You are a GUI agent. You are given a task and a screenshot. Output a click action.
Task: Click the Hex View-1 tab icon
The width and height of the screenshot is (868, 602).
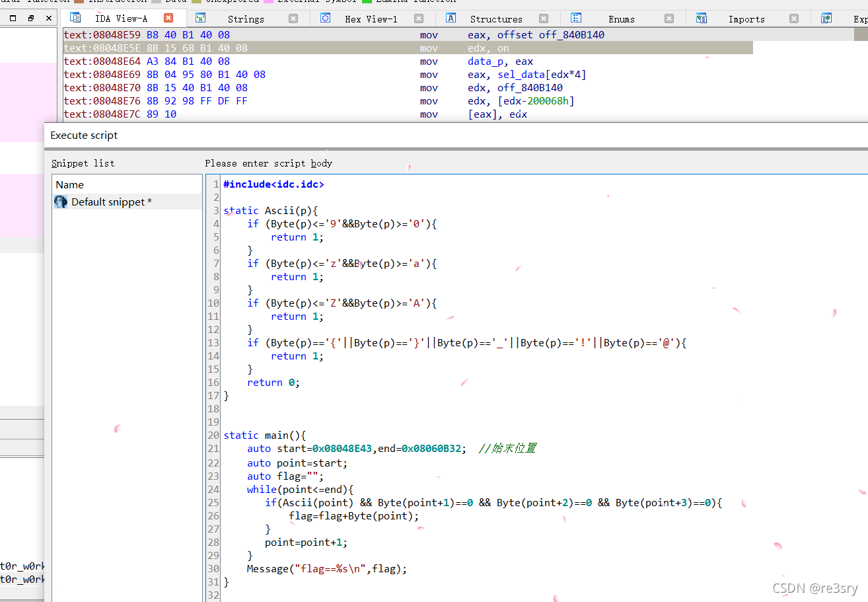pos(325,18)
